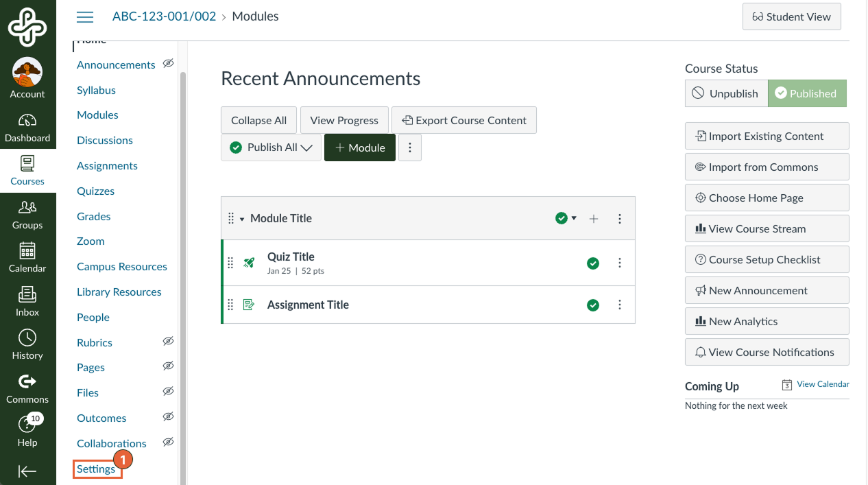The width and height of the screenshot is (868, 485).
Task: Open the Inbox icon
Action: pos(27,295)
